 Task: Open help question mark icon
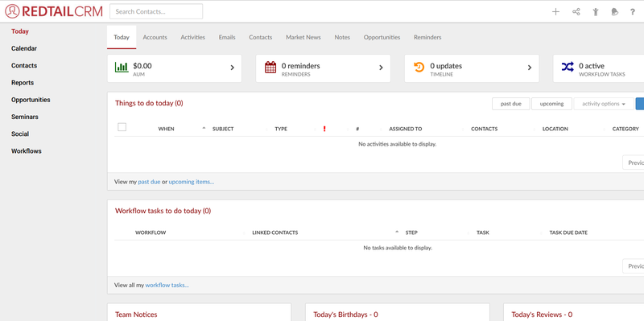633,12
